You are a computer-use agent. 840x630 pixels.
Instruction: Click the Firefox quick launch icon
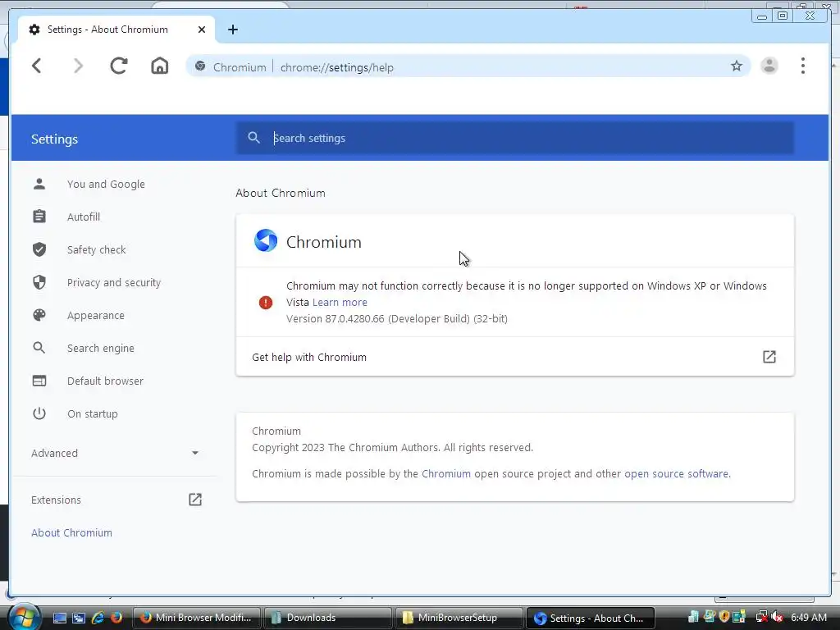[116, 618]
